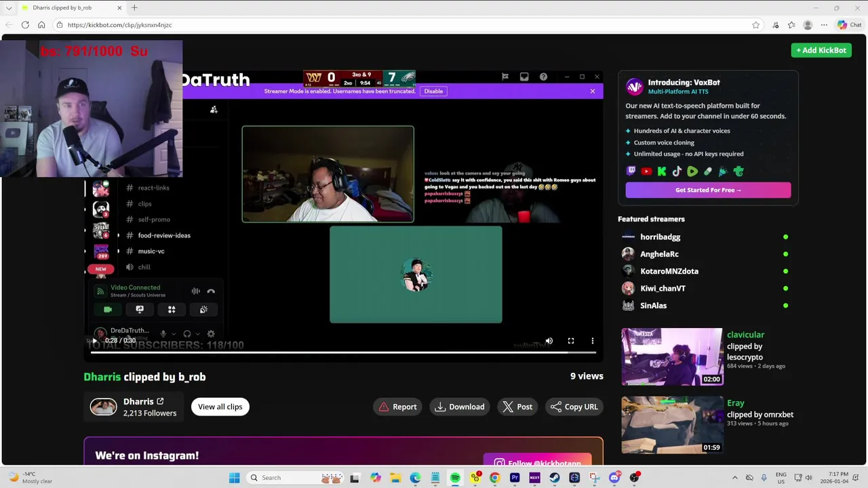The height and width of the screenshot is (488, 868).
Task: Click the VoxBot purple logo
Action: tap(634, 86)
